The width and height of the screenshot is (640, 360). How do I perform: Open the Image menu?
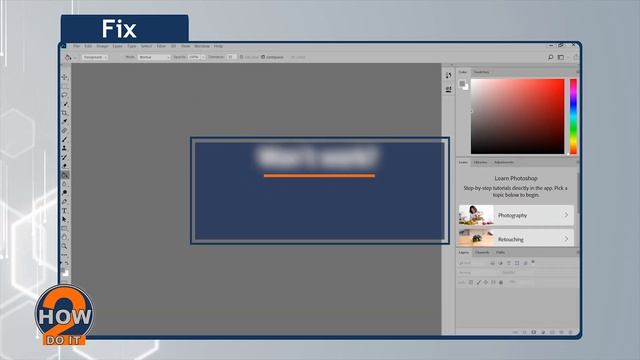pyautogui.click(x=102, y=46)
